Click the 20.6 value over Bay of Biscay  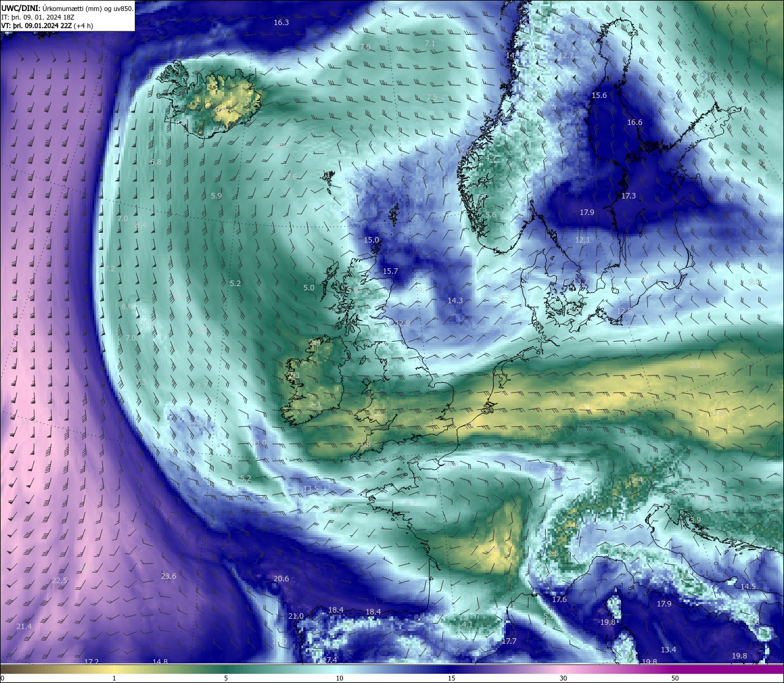coord(281,578)
